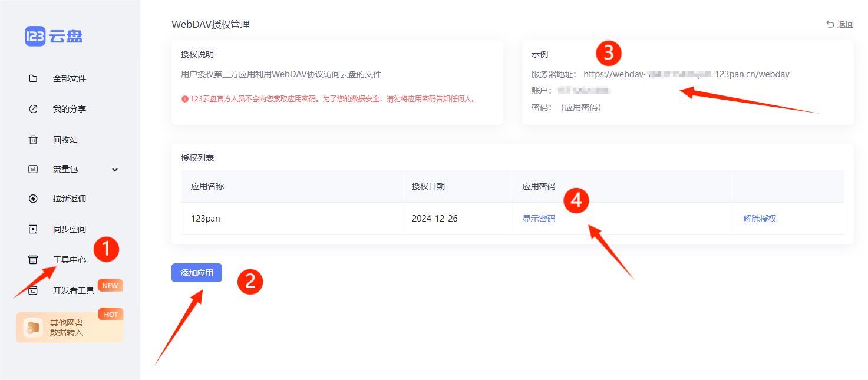Click the 应用名称 column header
The height and width of the screenshot is (380, 868).
point(207,186)
